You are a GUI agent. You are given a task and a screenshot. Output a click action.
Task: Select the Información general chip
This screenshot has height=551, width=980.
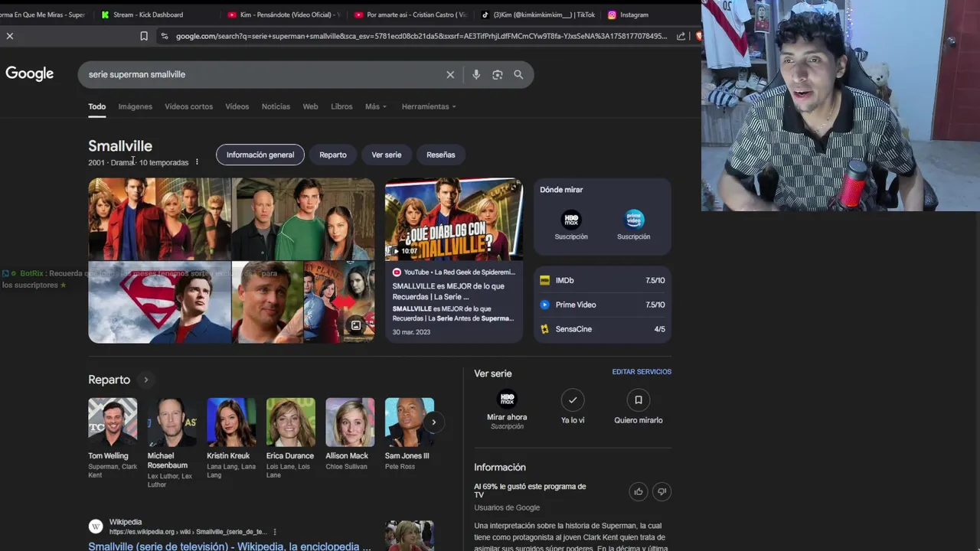point(260,155)
